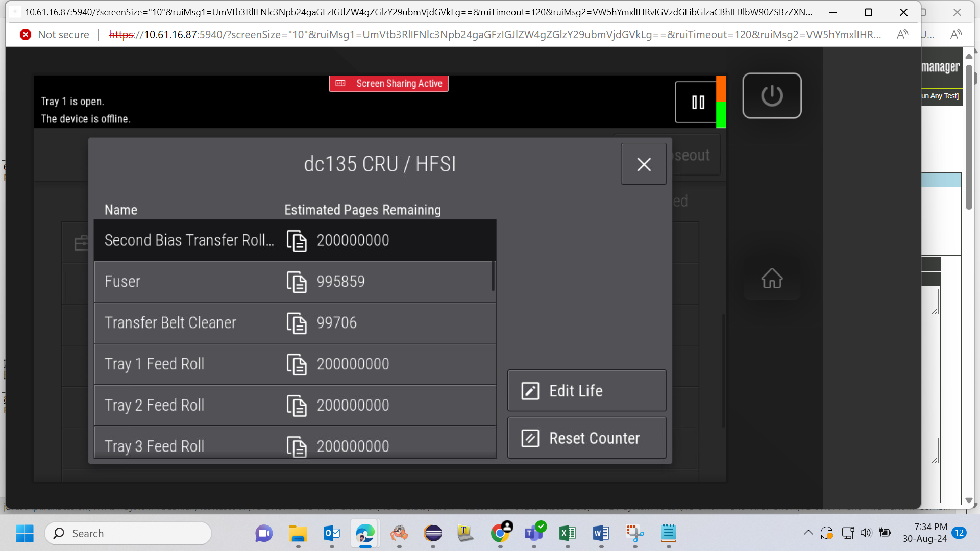Open Outlook from the taskbar
Image resolution: width=980 pixels, height=551 pixels.
pyautogui.click(x=332, y=533)
